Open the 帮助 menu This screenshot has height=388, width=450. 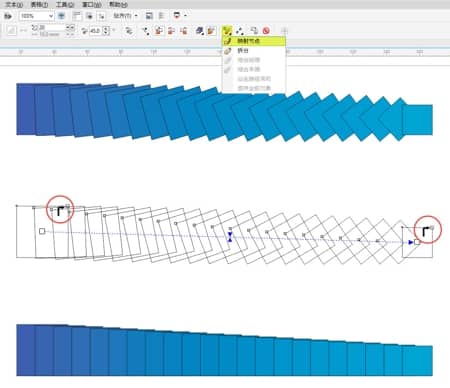[x=118, y=5]
